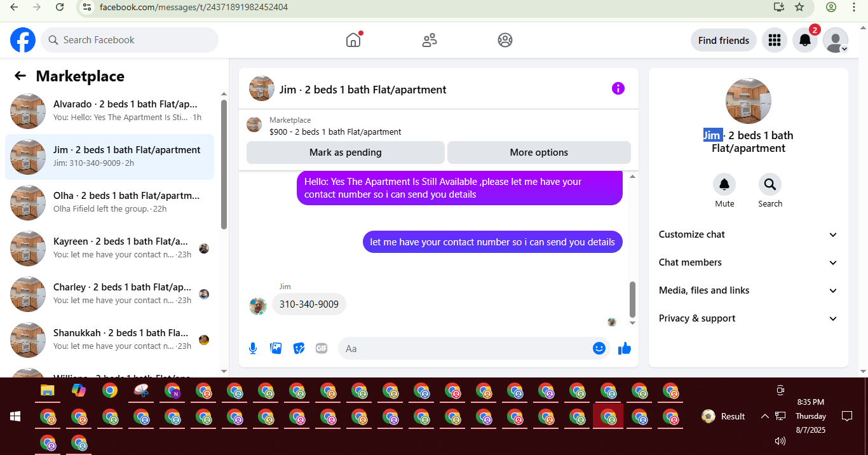The image size is (868, 455).
Task: Open the Friends icon in top navigation
Action: click(x=430, y=40)
